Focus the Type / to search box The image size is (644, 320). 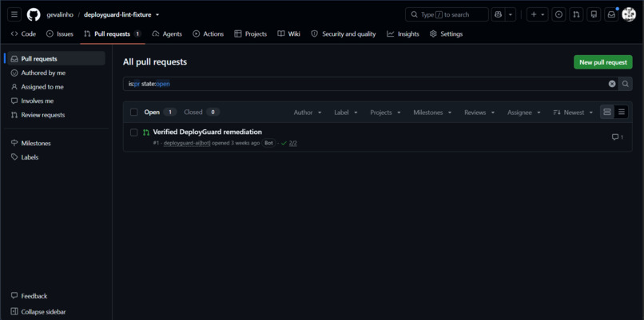447,15
